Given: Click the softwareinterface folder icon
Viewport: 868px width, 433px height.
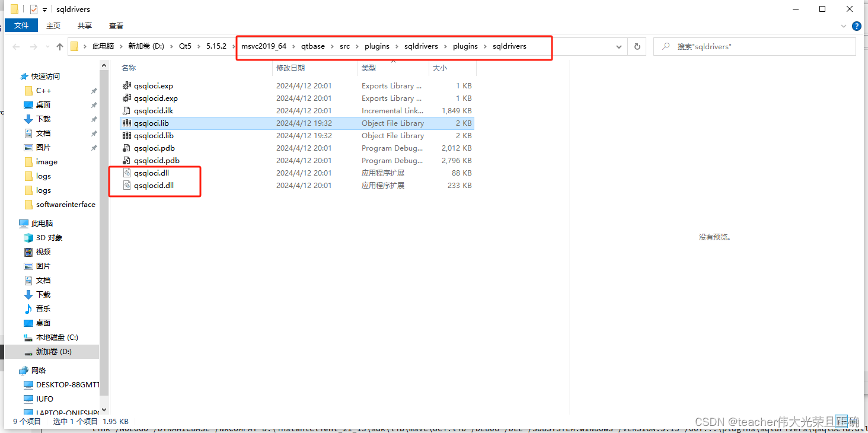Looking at the screenshot, I should coord(28,204).
